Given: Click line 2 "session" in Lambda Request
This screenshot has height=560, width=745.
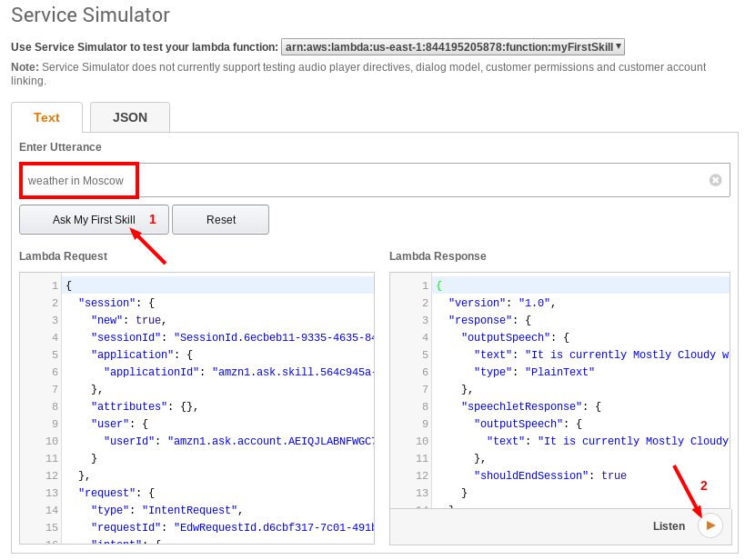Looking at the screenshot, I should [x=116, y=303].
